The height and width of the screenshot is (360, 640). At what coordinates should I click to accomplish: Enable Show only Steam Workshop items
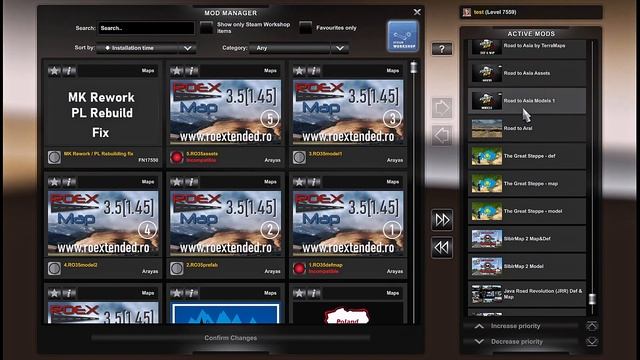pyautogui.click(x=207, y=28)
